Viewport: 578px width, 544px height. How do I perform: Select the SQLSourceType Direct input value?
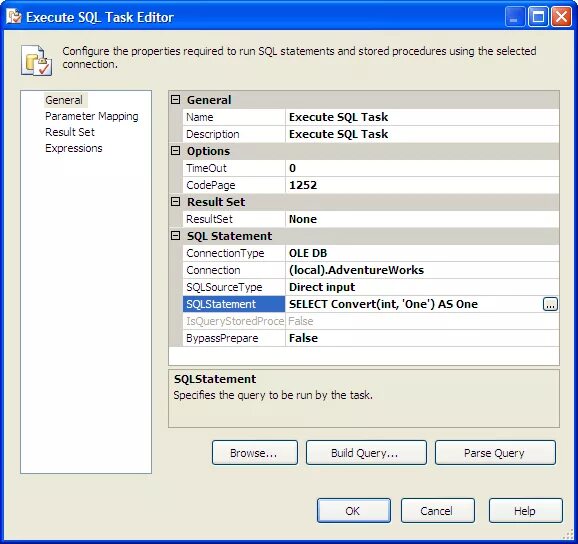click(422, 287)
